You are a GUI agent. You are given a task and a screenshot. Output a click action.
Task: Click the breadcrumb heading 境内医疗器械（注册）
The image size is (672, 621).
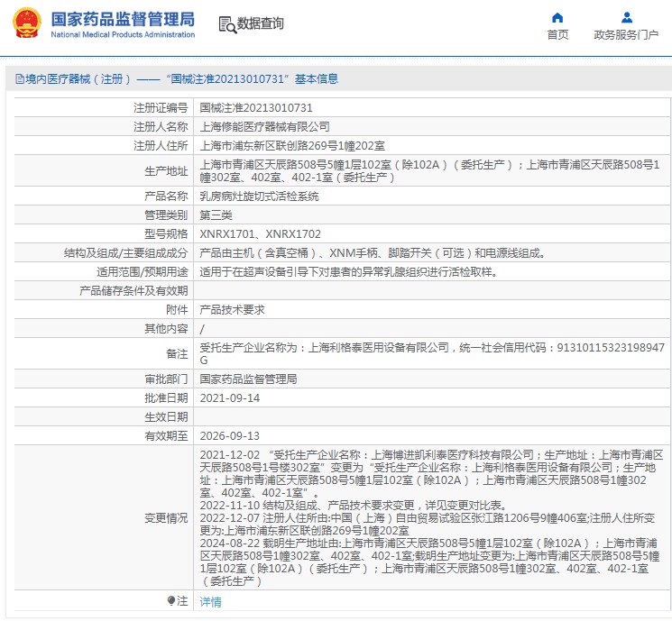79,79
